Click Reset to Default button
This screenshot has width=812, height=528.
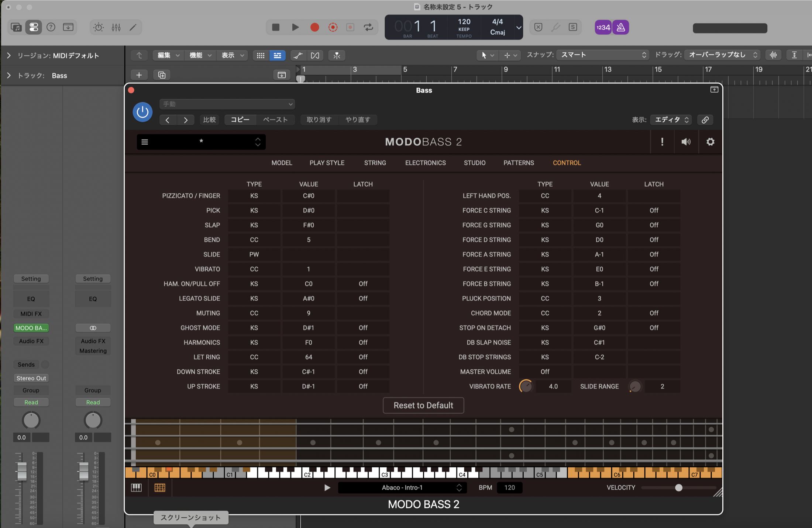point(423,406)
